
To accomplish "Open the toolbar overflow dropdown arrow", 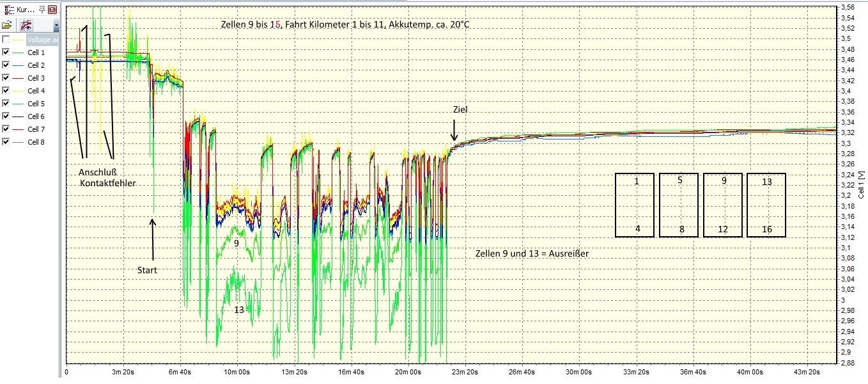I will click(56, 26).
